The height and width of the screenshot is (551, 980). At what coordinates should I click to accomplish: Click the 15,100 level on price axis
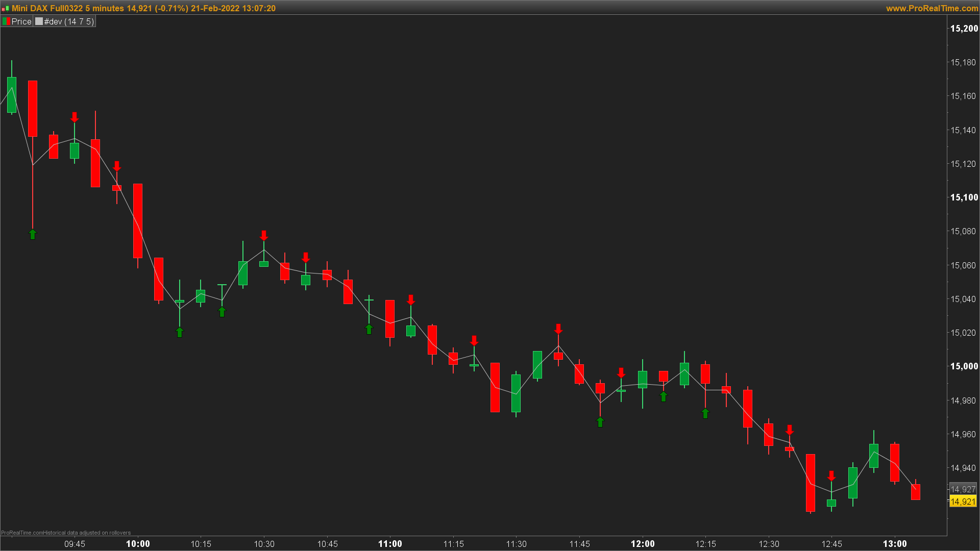(x=964, y=197)
